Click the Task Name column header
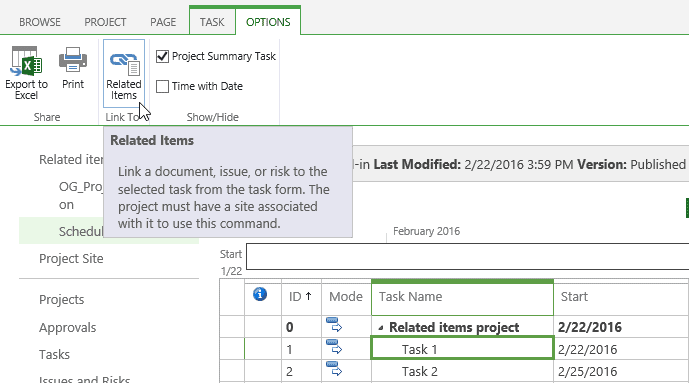689x383 pixels. (x=462, y=297)
